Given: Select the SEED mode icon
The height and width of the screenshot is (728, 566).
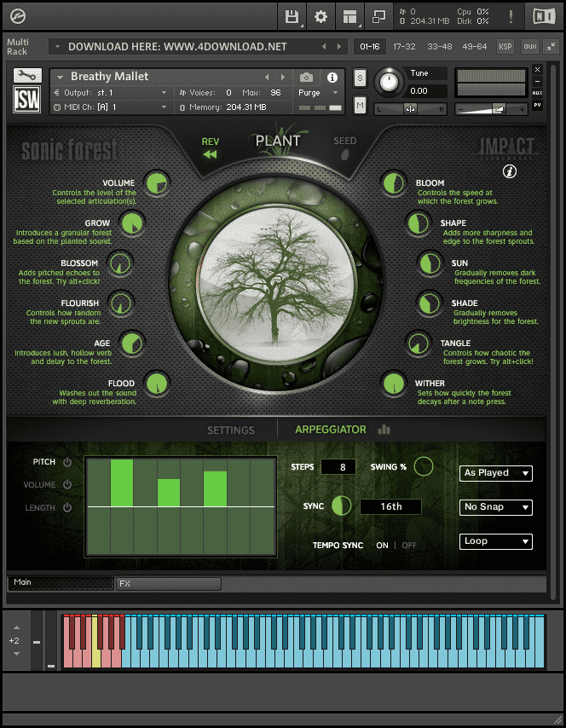Looking at the screenshot, I should (344, 155).
